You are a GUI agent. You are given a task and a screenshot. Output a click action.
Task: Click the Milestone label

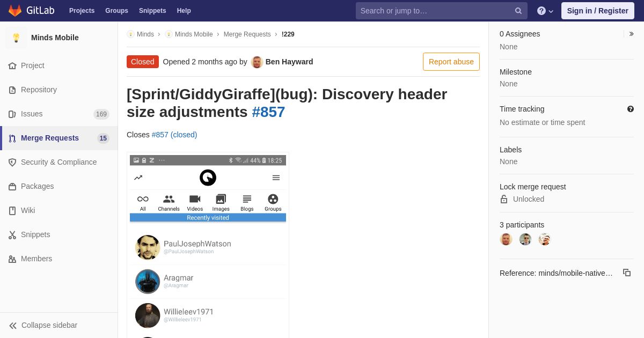coord(516,72)
